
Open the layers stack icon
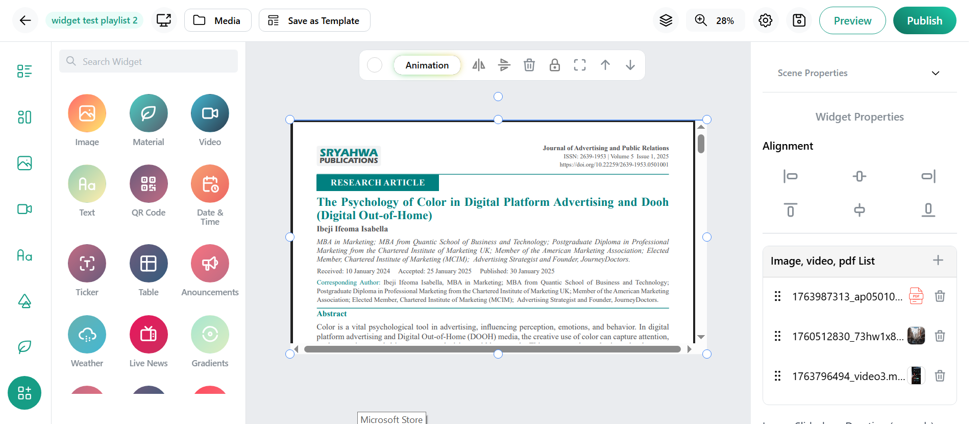pos(666,20)
